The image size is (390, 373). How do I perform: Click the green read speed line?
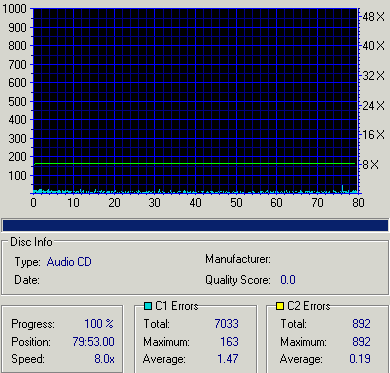pyautogui.click(x=195, y=164)
